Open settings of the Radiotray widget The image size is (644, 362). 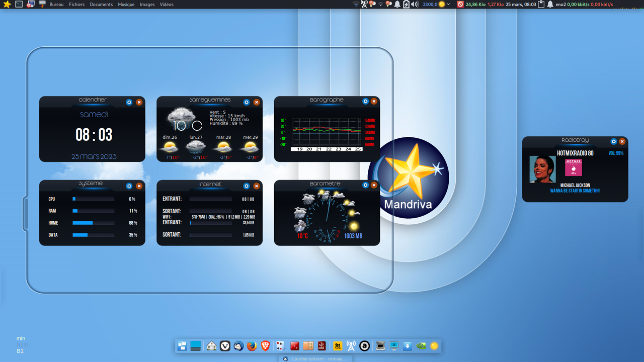[x=614, y=142]
